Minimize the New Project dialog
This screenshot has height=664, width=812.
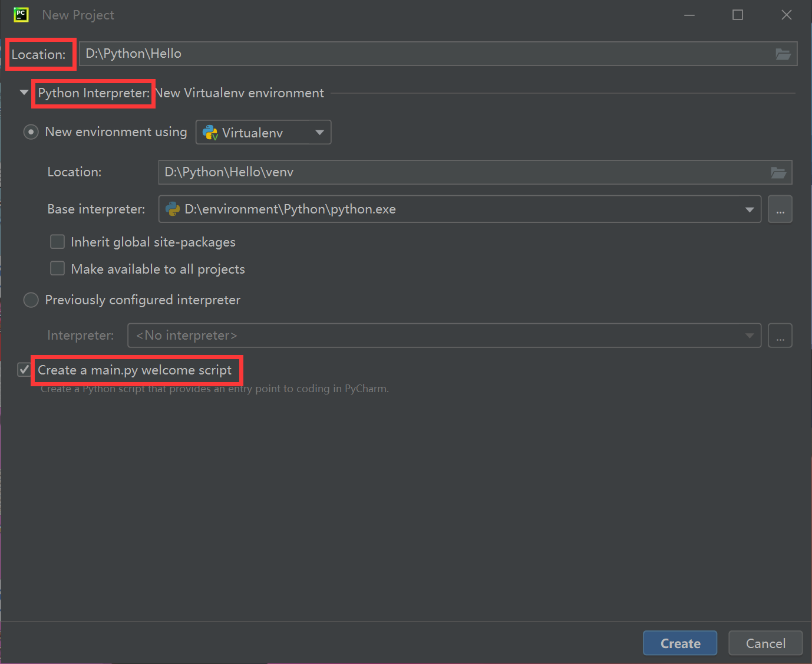[689, 15]
